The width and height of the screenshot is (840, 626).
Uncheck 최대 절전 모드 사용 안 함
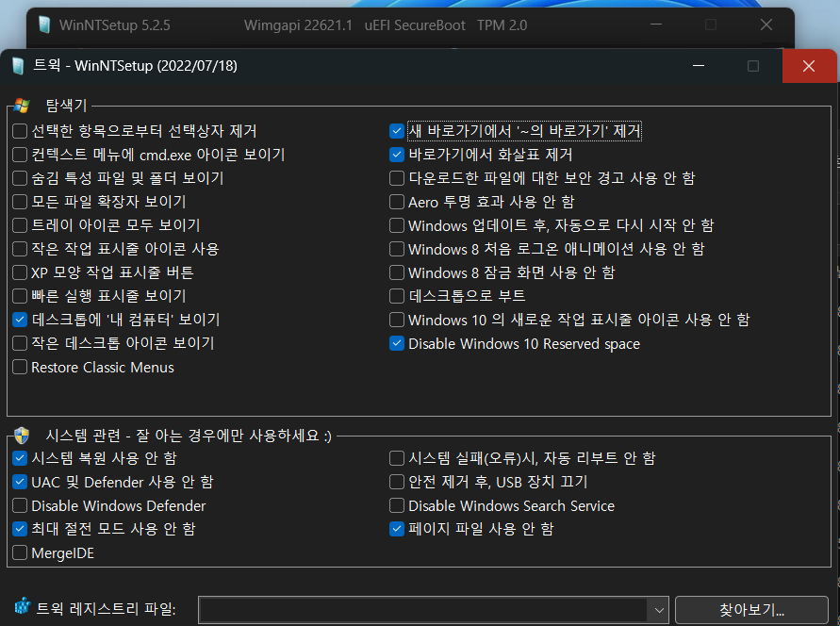[20, 529]
